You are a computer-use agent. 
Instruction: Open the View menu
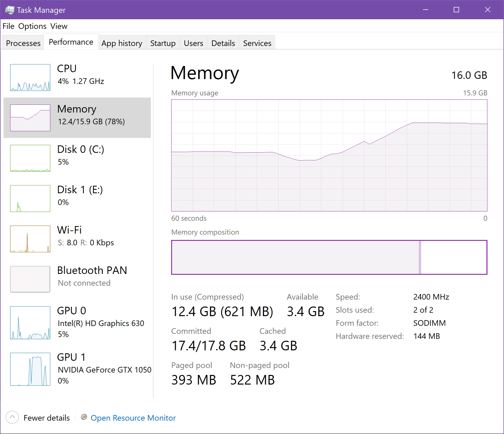[59, 26]
